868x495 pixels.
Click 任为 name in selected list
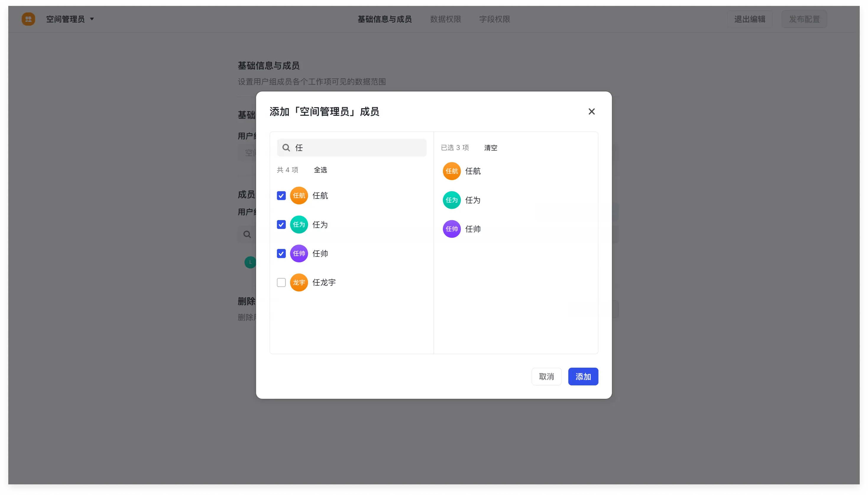[473, 200]
